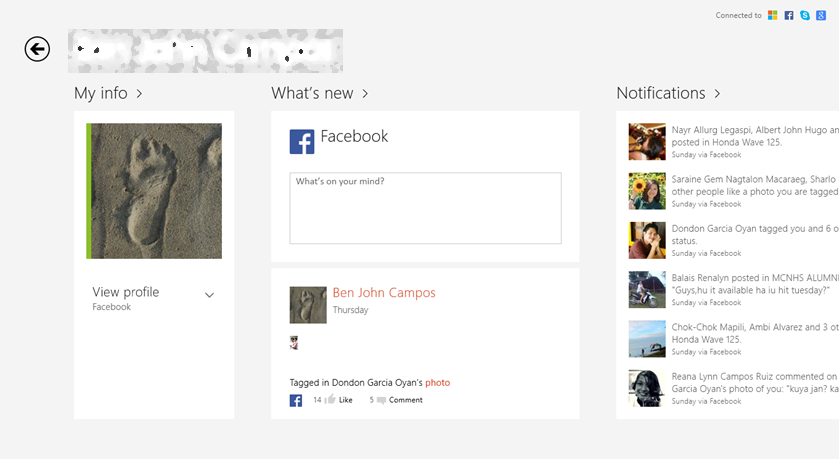839x459 pixels.
Task: Click in the What's on your mind box
Action: point(425,208)
